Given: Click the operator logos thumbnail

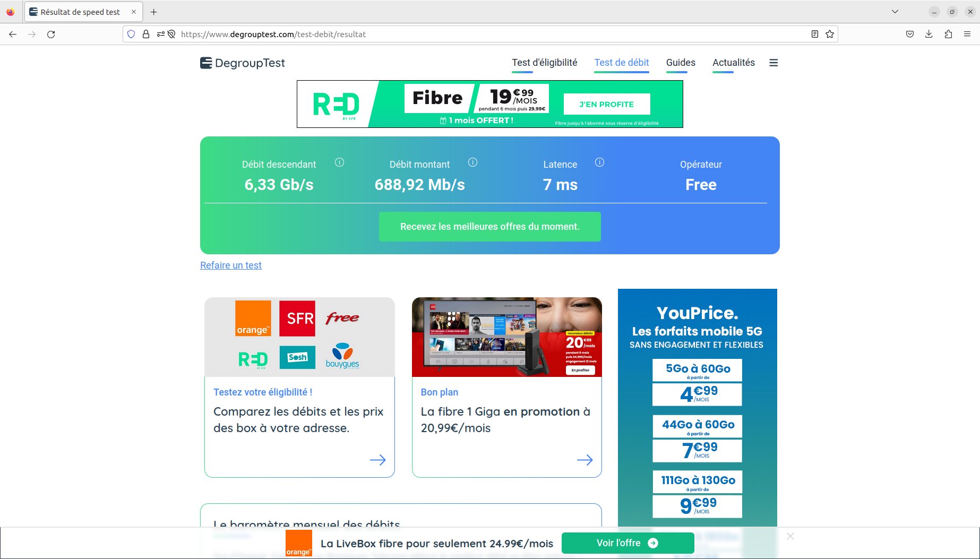Looking at the screenshot, I should [x=299, y=337].
